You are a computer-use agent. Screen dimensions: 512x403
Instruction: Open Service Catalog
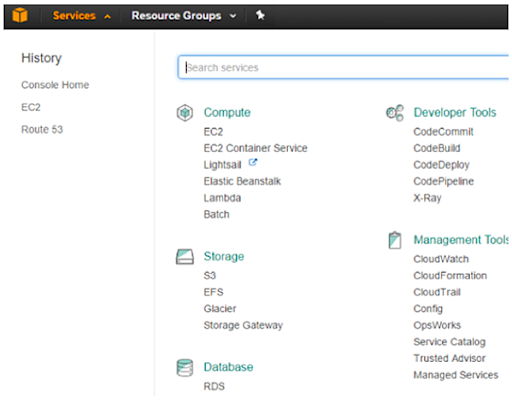tap(449, 342)
